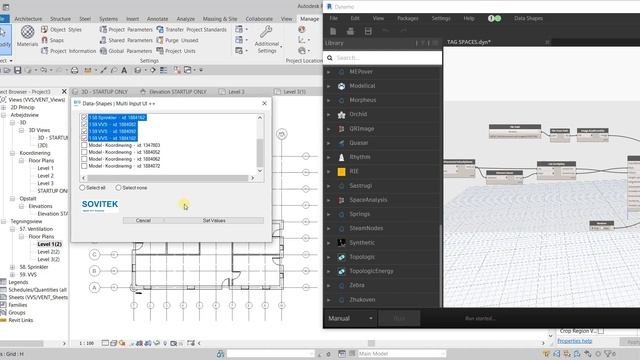Uncheck the 1:50 VVS id 1884082 checkbox

[84, 124]
